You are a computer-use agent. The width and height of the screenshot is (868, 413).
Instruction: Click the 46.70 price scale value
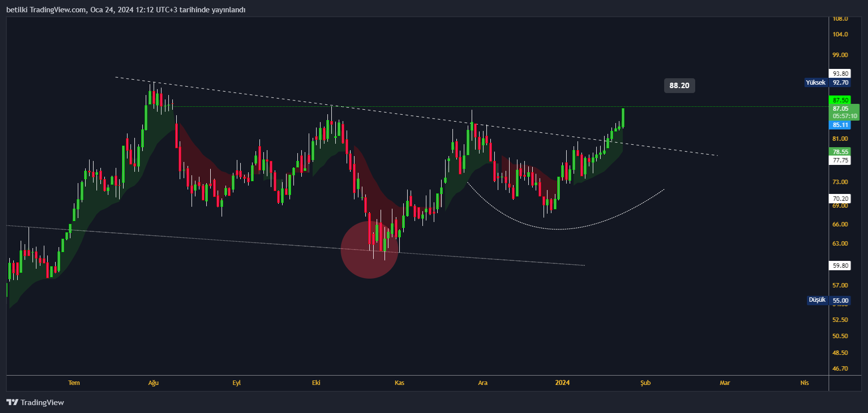(x=840, y=369)
